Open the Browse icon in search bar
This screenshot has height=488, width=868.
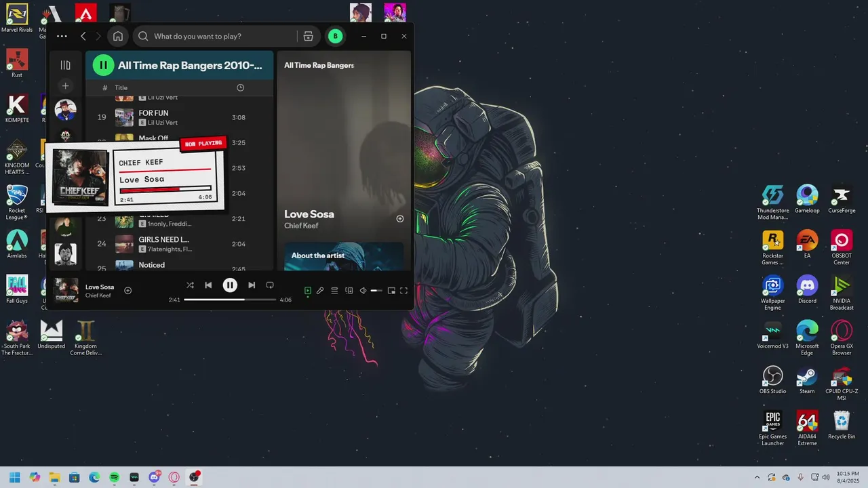(x=308, y=36)
